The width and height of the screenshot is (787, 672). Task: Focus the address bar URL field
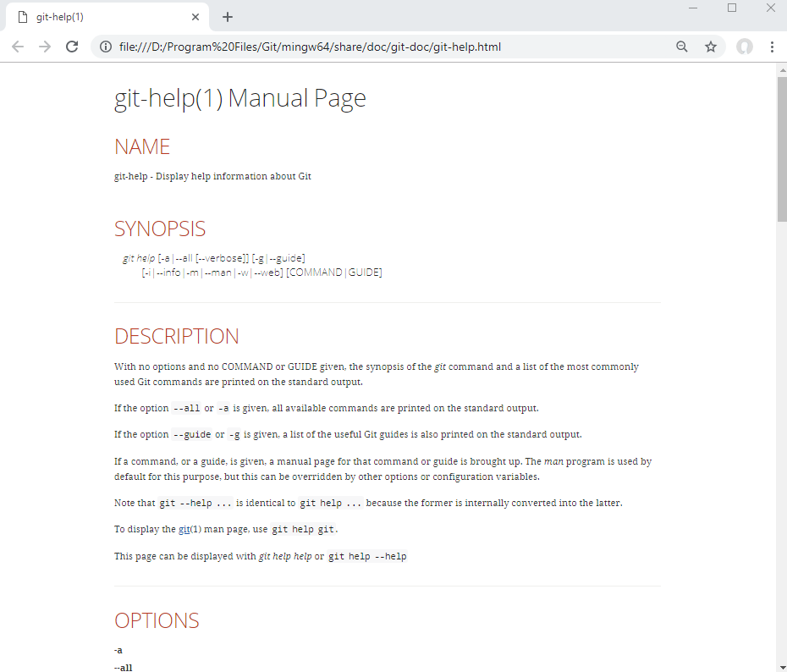(x=381, y=47)
